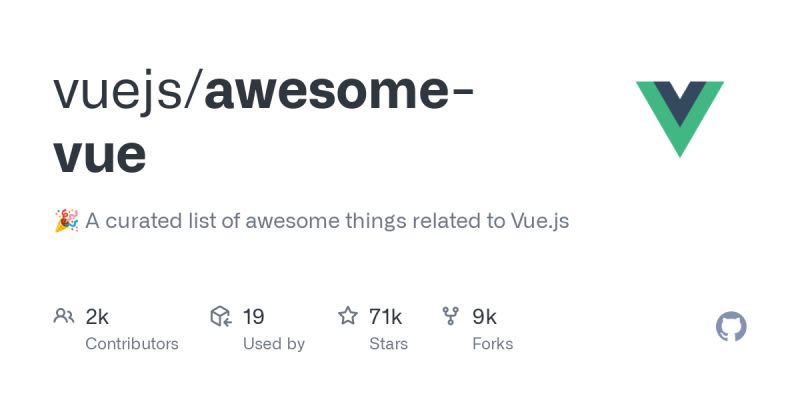The height and width of the screenshot is (400, 800).
Task: Click the Used by package icon
Action: point(221,317)
